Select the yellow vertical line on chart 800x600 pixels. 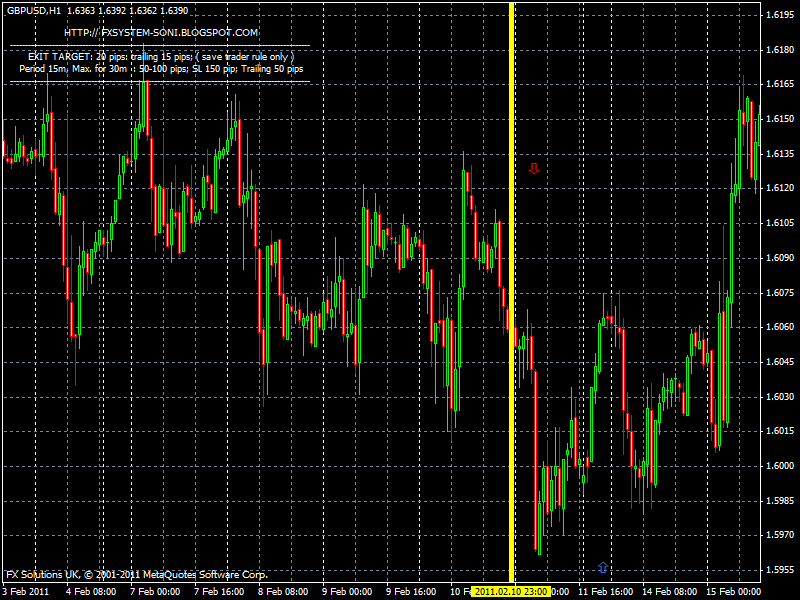click(512, 300)
